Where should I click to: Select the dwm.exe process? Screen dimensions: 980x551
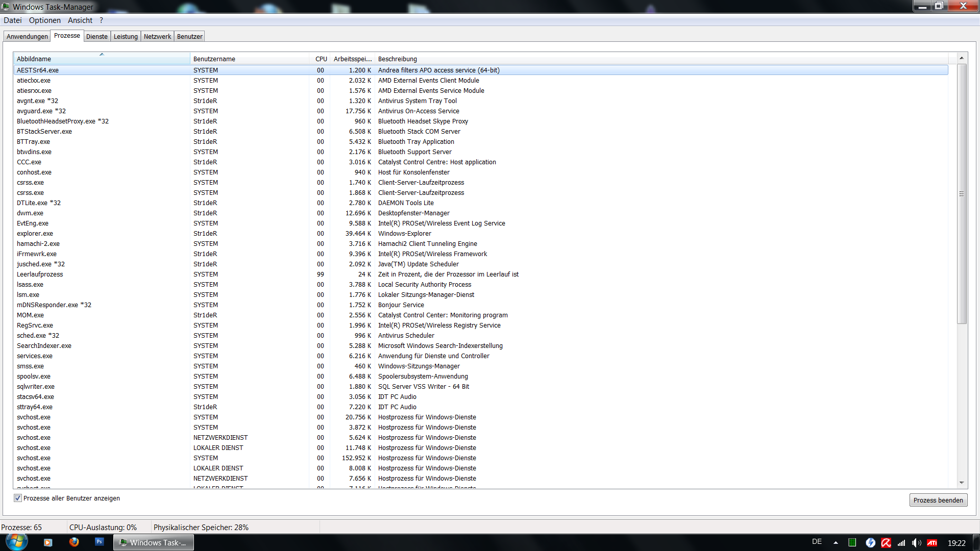481,213
